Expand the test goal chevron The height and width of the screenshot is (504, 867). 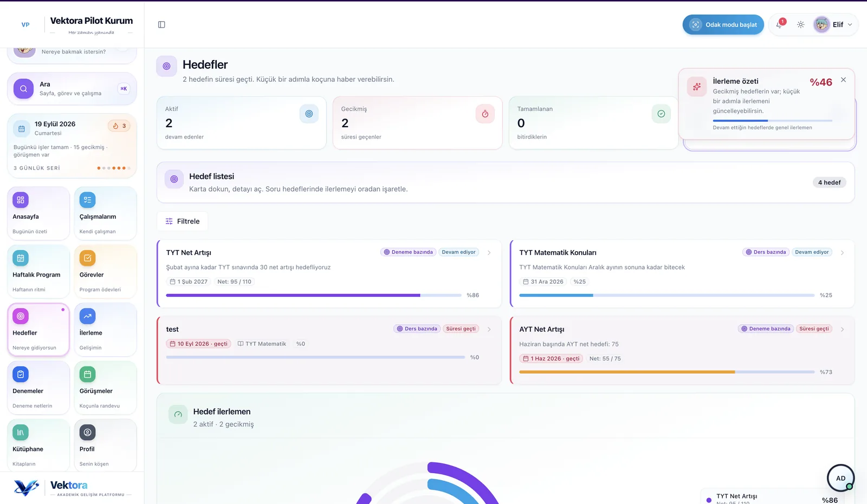489,329
